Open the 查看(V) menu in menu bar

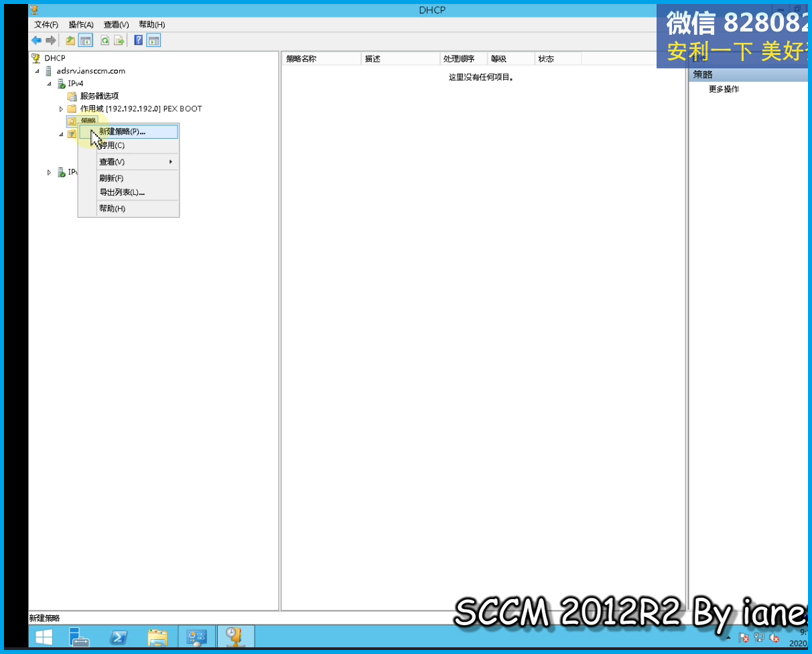pyautogui.click(x=116, y=25)
